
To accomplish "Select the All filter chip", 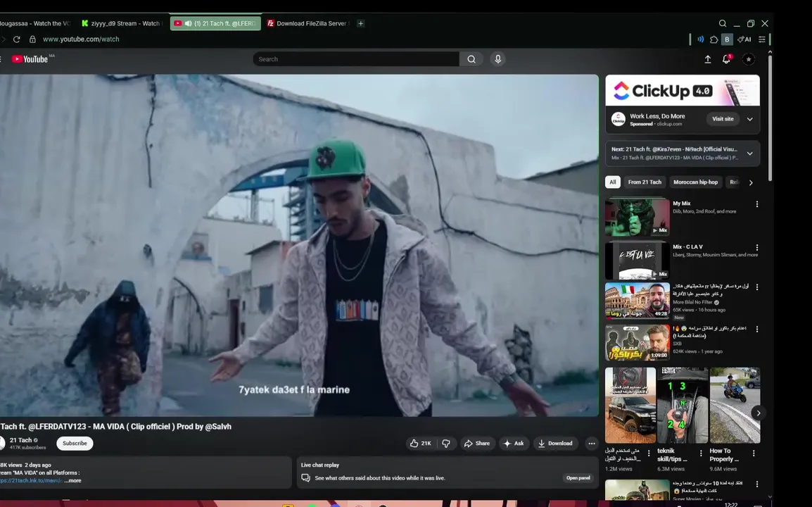I will (x=613, y=182).
